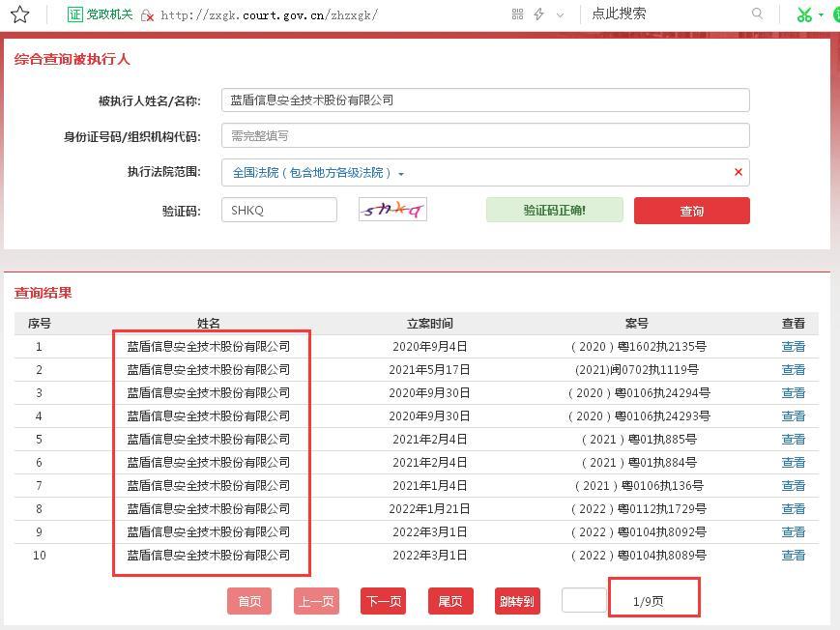Click the 上一页 previous page button

[316, 601]
